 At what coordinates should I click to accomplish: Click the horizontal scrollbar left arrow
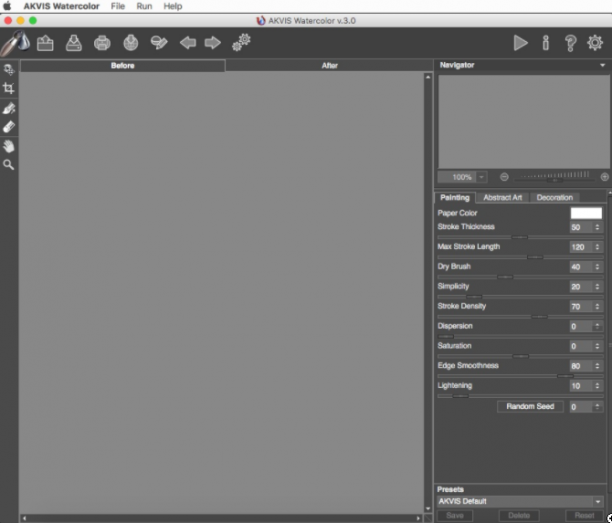click(x=24, y=518)
